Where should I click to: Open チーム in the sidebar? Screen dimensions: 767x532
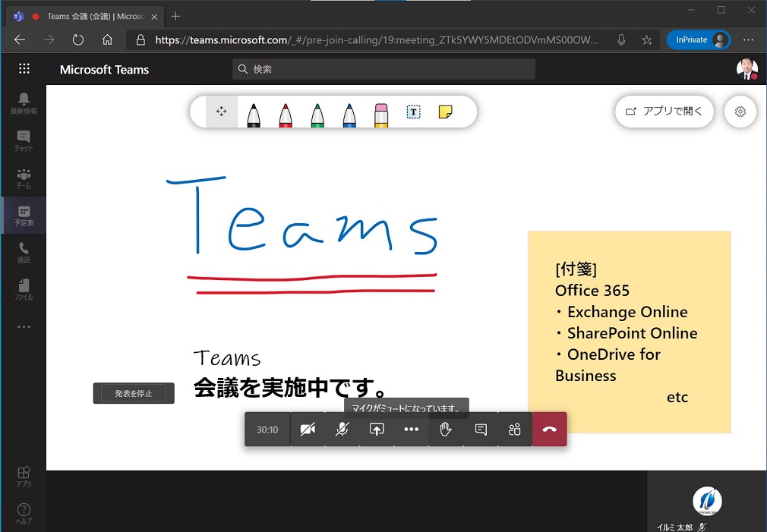tap(24, 178)
